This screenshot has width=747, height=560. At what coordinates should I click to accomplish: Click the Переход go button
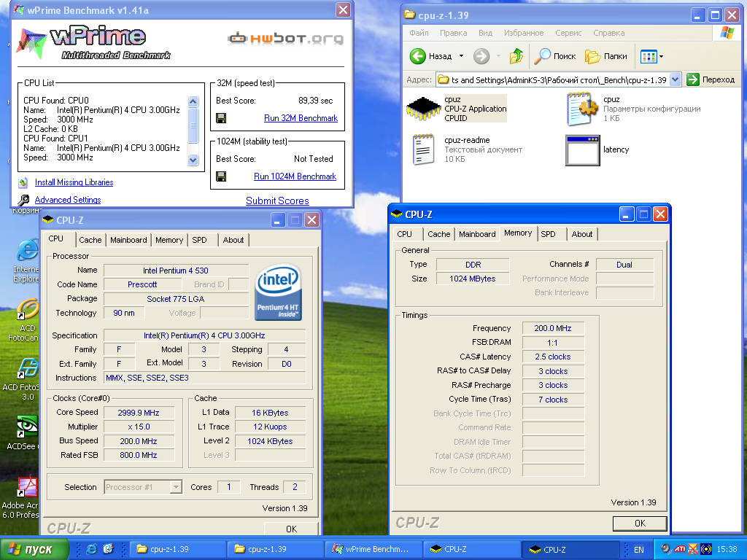(711, 79)
